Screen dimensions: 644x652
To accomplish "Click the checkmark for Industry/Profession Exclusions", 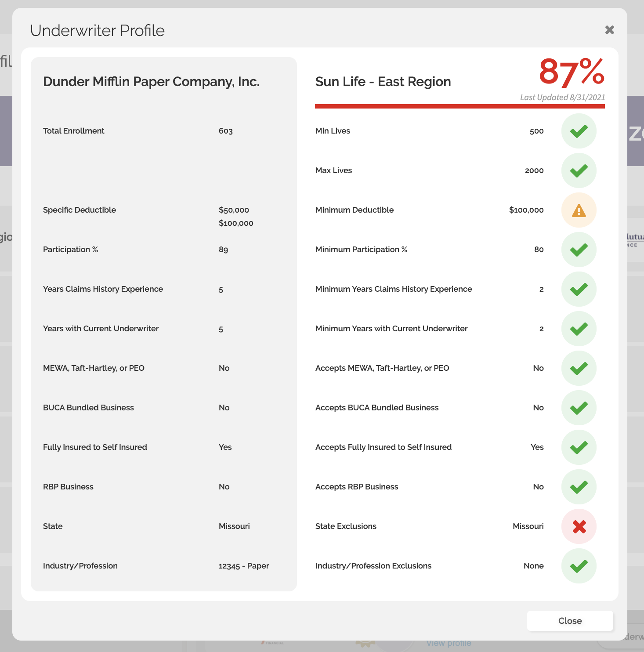I will click(x=579, y=566).
